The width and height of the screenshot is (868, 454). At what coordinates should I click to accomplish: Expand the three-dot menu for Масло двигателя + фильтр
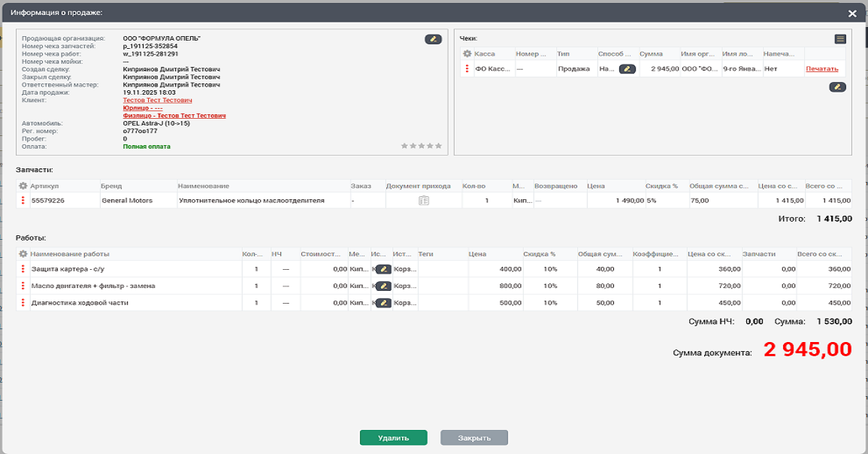(23, 286)
